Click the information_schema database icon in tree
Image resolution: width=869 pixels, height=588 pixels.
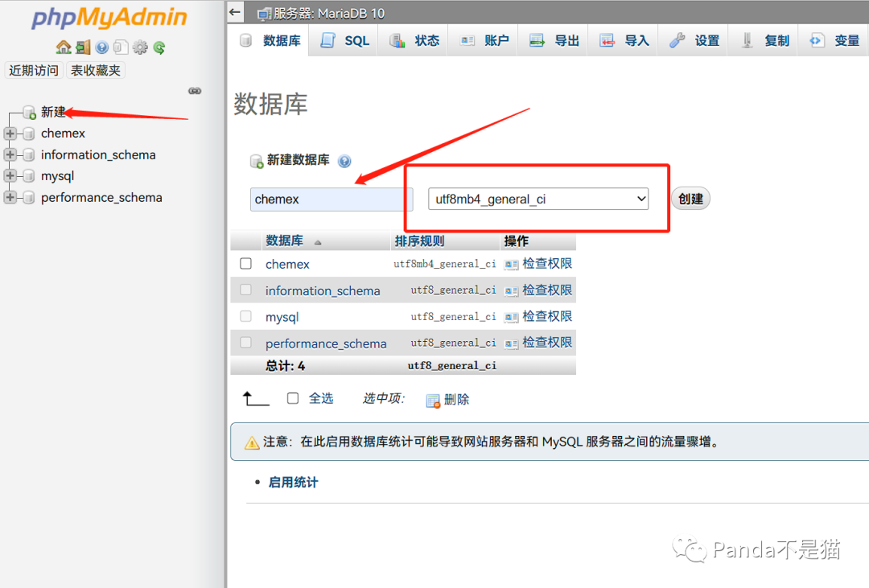[x=29, y=154]
